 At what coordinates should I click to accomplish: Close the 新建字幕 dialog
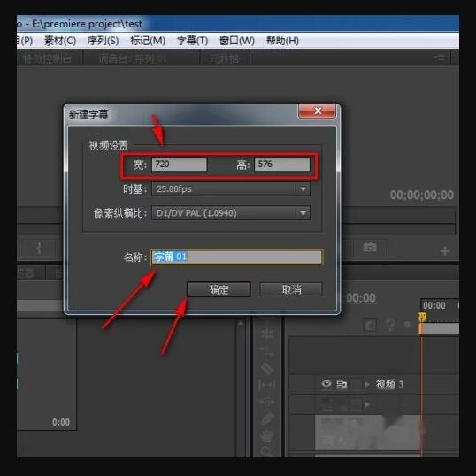point(318,111)
